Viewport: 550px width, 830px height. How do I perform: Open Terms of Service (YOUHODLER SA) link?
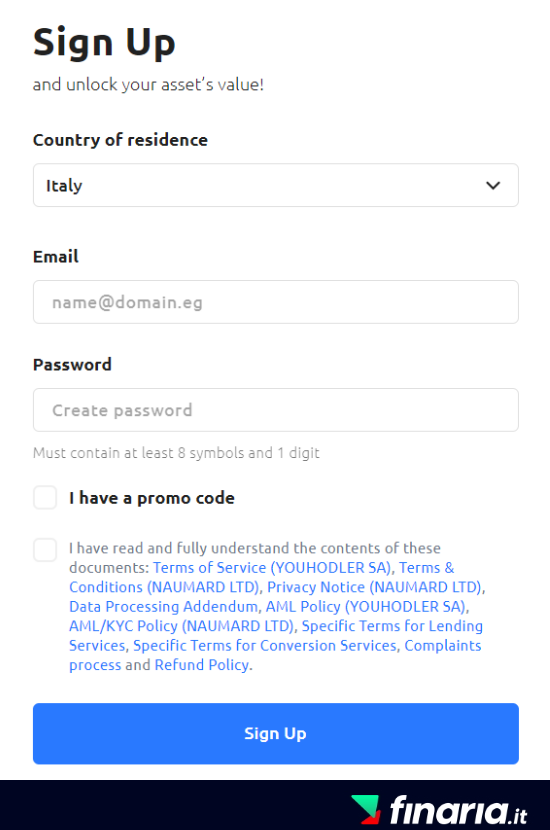click(272, 567)
